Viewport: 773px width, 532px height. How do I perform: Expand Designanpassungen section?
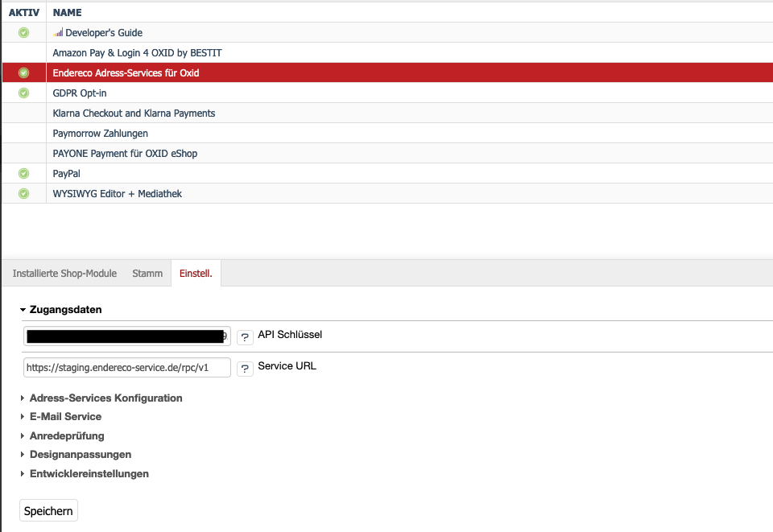pos(76,455)
